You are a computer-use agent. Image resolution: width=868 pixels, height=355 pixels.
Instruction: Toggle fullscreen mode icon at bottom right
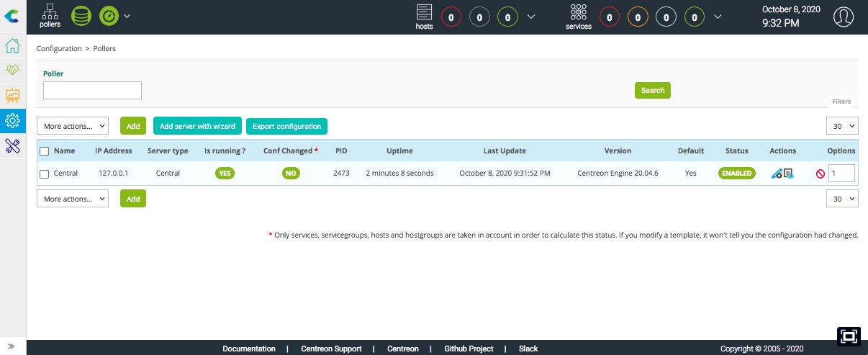pyautogui.click(x=849, y=336)
